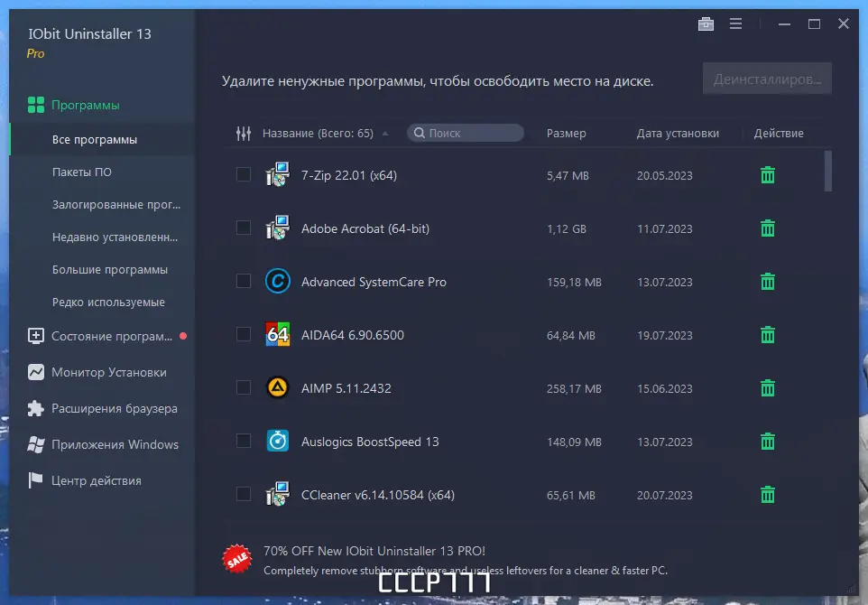Click the filter sliders icon beside Название
The image size is (868, 605).
click(x=244, y=133)
